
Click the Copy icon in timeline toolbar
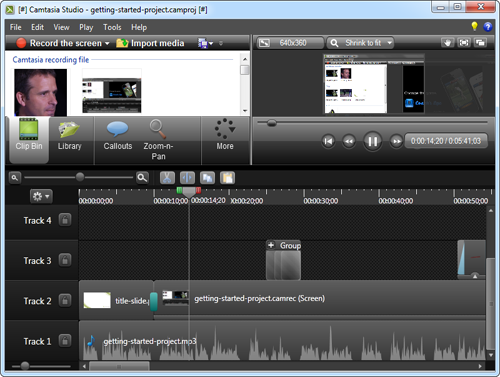click(x=207, y=178)
